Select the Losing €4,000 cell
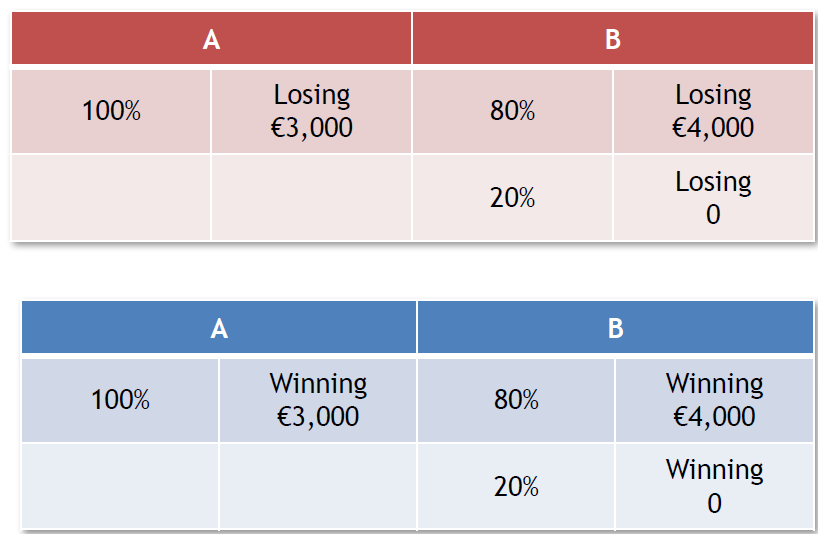The height and width of the screenshot is (534, 818). click(714, 111)
